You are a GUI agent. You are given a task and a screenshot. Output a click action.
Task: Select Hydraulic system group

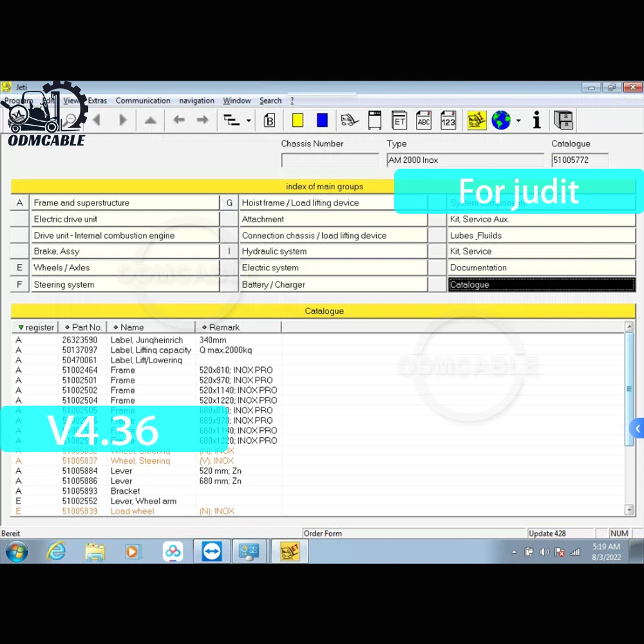(333, 251)
